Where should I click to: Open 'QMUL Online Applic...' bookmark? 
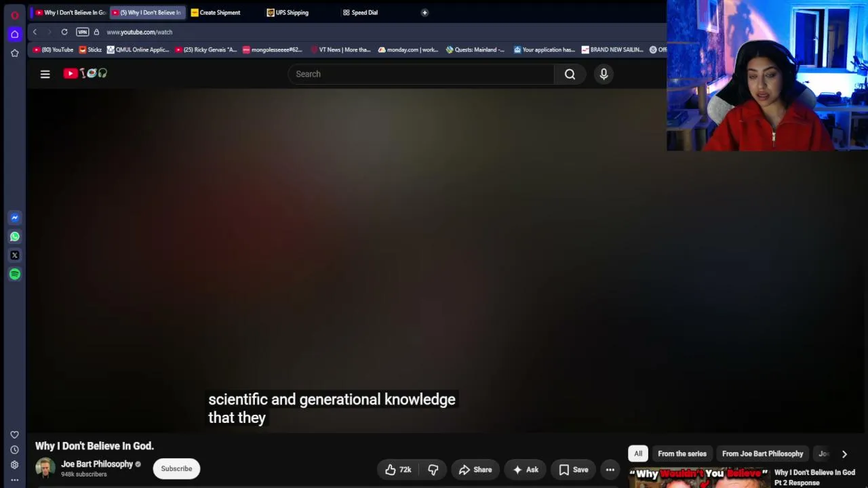pos(138,49)
